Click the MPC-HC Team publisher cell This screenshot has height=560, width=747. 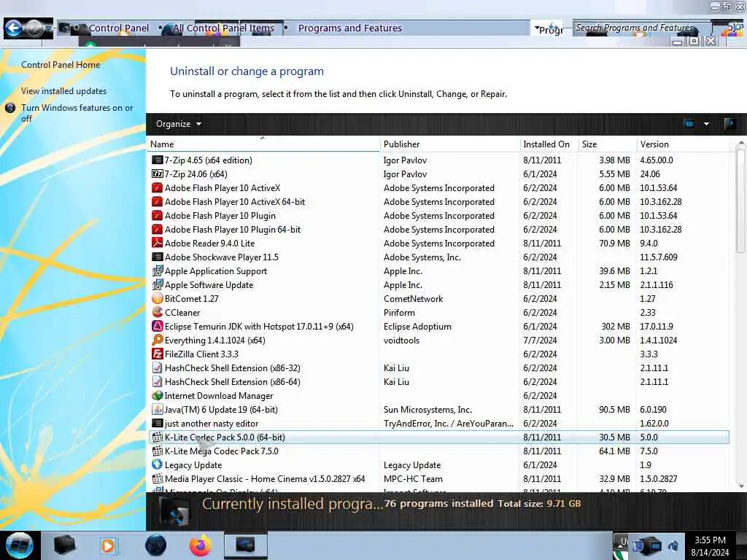413,478
